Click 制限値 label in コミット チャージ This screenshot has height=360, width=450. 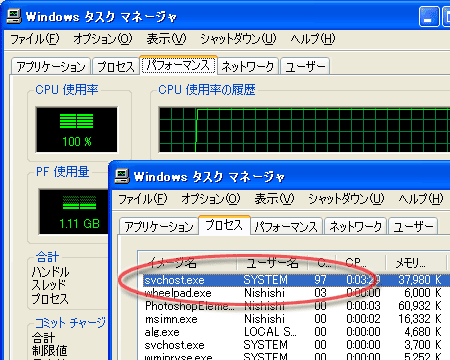click(x=49, y=350)
